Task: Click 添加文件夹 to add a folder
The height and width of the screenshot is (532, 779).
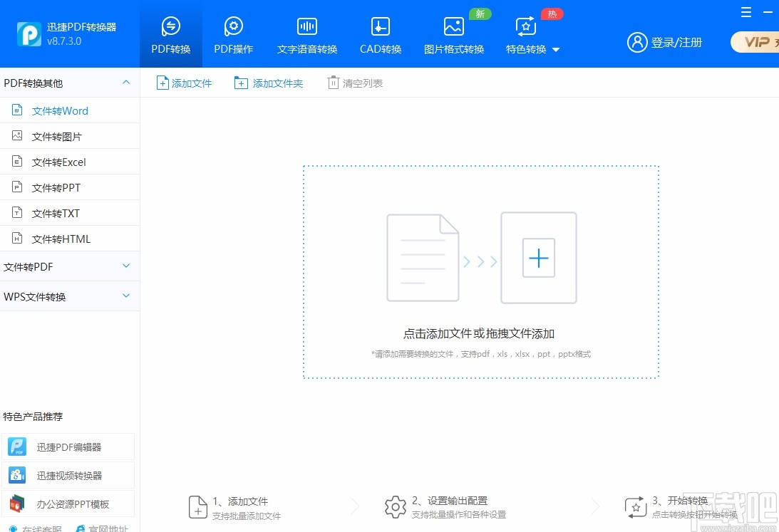Action: pyautogui.click(x=269, y=83)
